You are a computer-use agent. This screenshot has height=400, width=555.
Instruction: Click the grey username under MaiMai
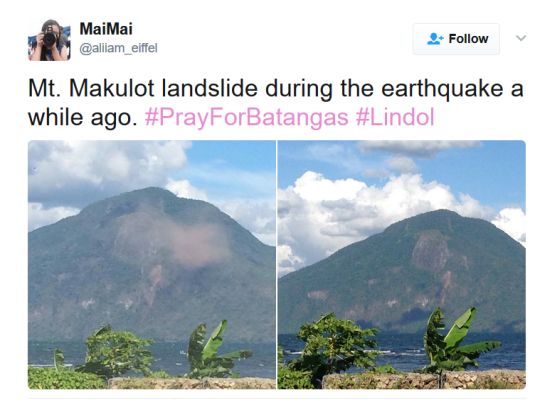118,48
